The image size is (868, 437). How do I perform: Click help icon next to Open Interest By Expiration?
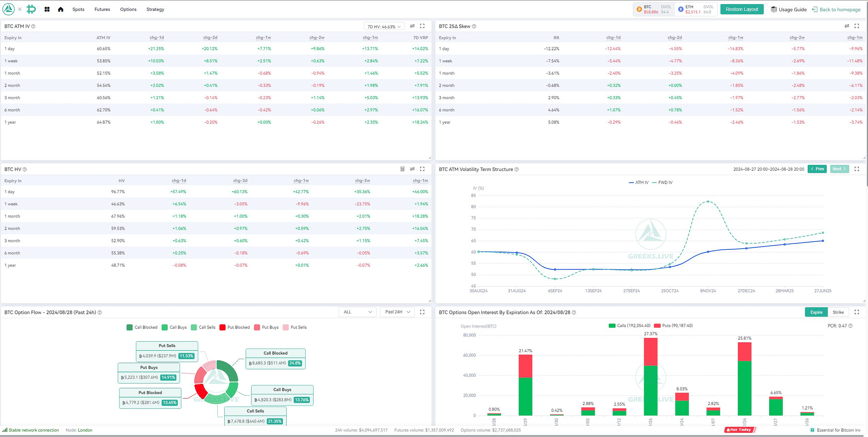click(574, 313)
